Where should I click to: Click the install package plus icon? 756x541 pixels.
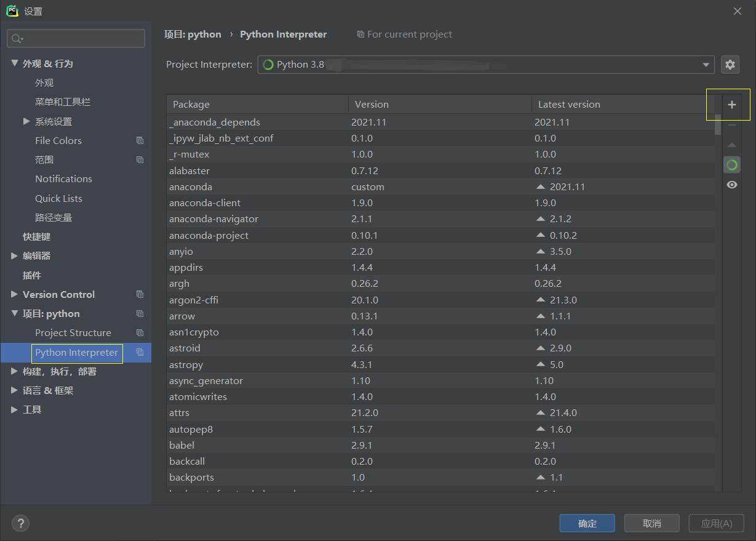pyautogui.click(x=731, y=105)
